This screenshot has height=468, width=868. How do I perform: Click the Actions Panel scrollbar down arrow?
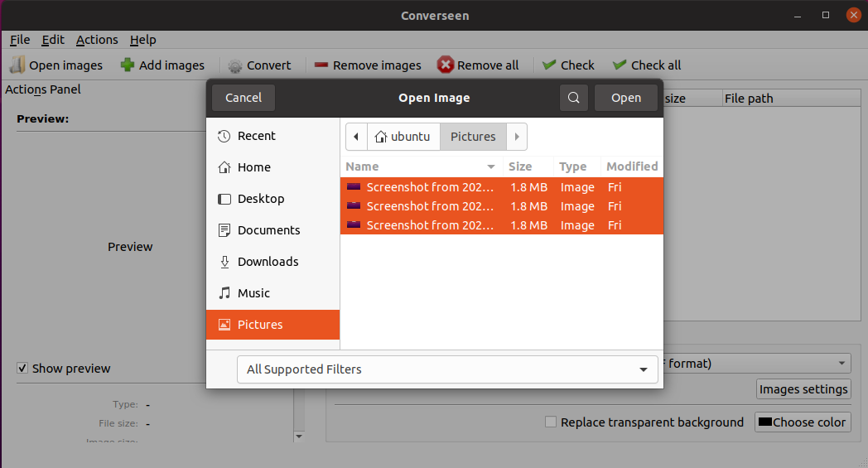coord(299,437)
